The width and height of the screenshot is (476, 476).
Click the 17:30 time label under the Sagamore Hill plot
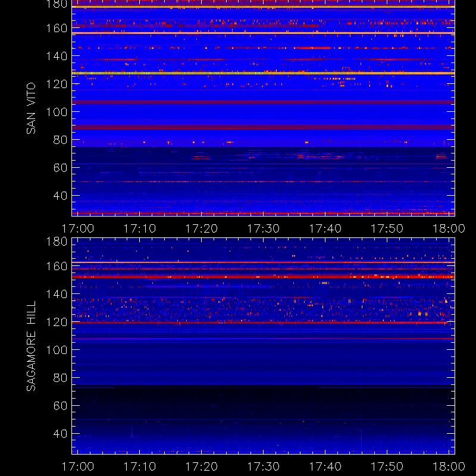click(264, 466)
